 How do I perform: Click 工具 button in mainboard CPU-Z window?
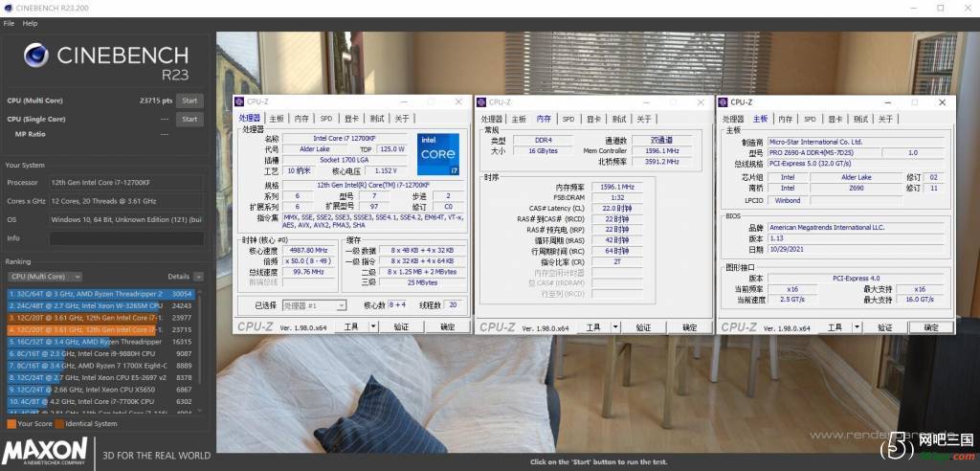pos(835,327)
